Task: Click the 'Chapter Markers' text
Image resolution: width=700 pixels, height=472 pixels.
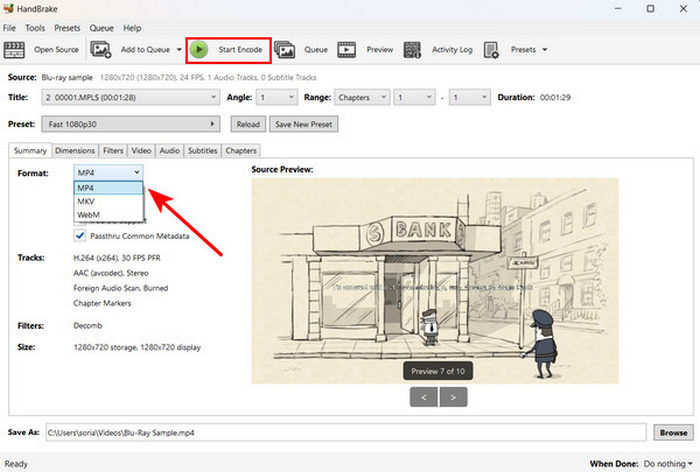Action: click(x=102, y=303)
